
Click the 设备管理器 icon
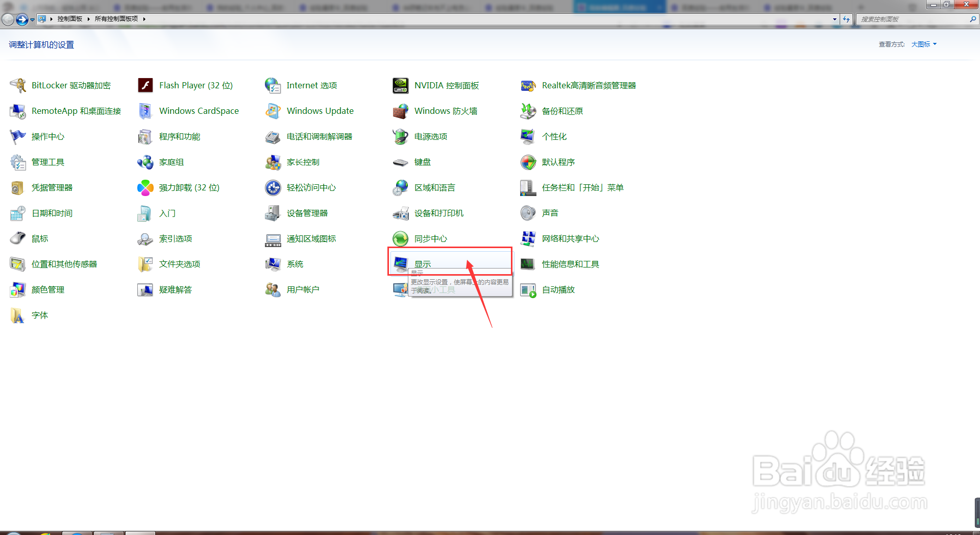coord(273,213)
